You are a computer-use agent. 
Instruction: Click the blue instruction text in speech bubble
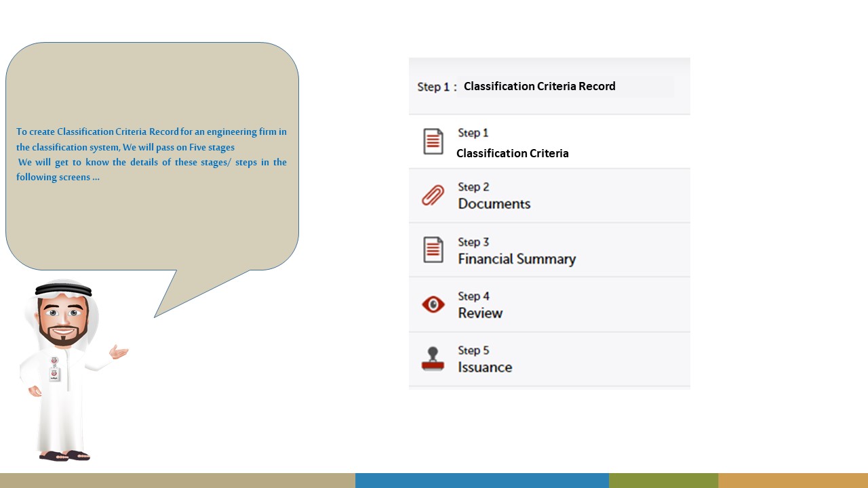pos(151,155)
